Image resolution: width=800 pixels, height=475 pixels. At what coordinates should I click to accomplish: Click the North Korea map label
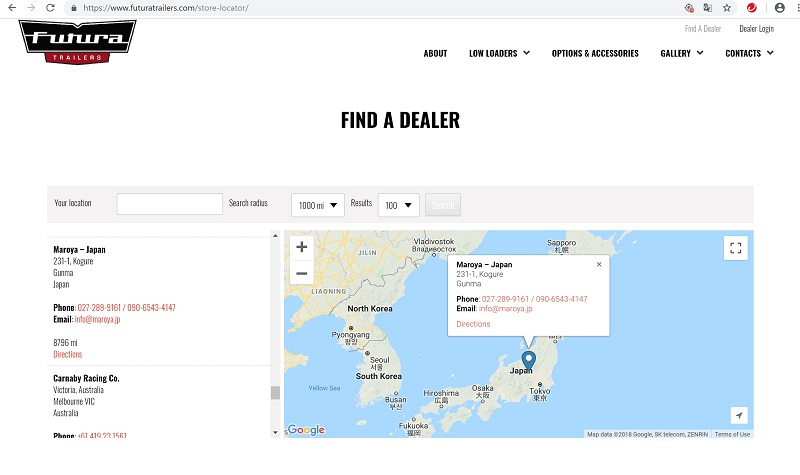[370, 309]
